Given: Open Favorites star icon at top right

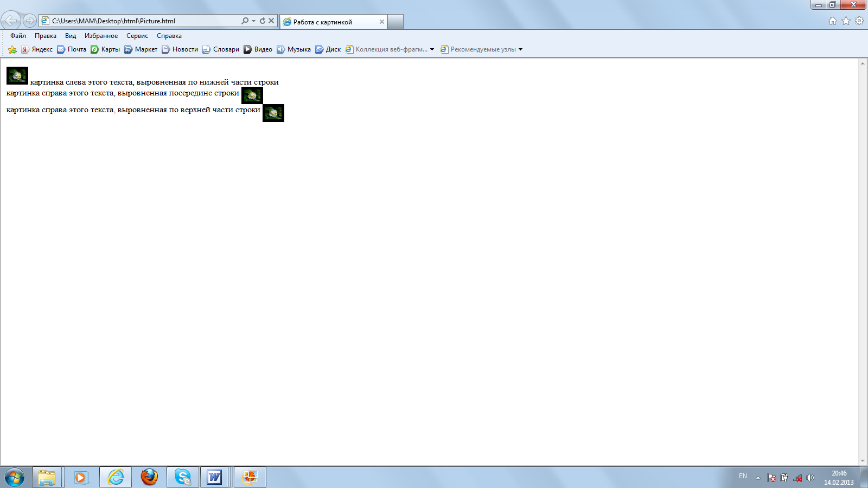Looking at the screenshot, I should click(x=846, y=21).
